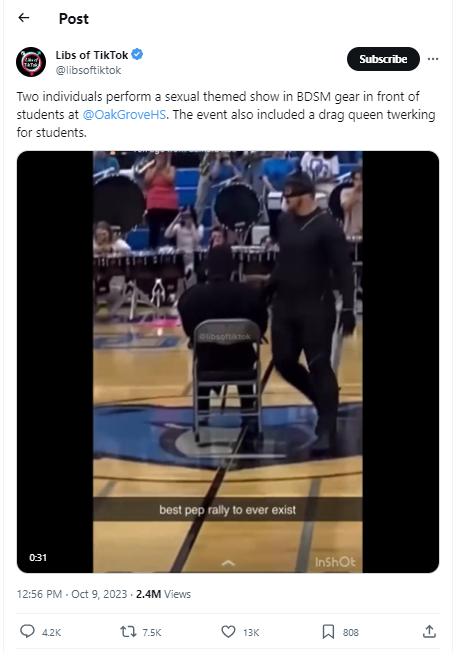Open the three-dot more options menu
458x653 pixels.
point(433,59)
